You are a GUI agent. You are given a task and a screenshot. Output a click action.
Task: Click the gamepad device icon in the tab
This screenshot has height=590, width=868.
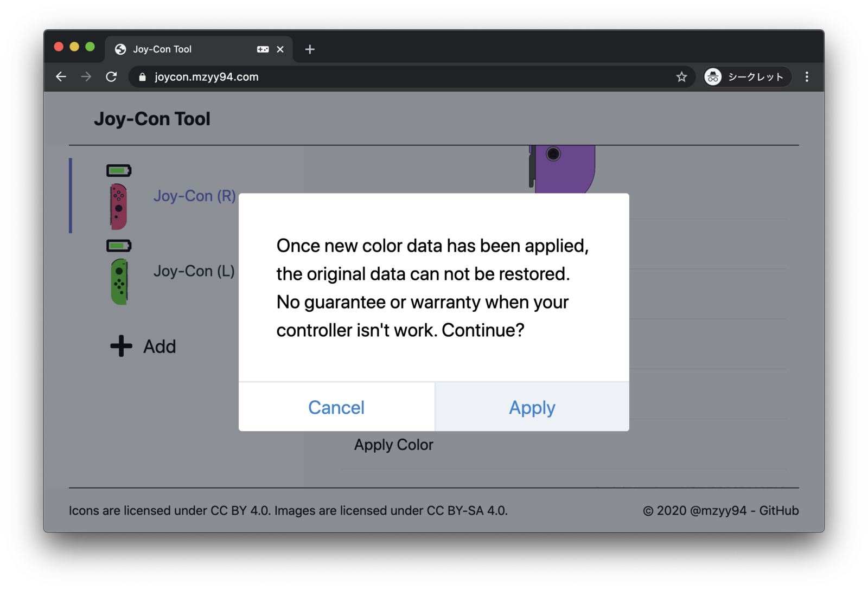coord(263,49)
